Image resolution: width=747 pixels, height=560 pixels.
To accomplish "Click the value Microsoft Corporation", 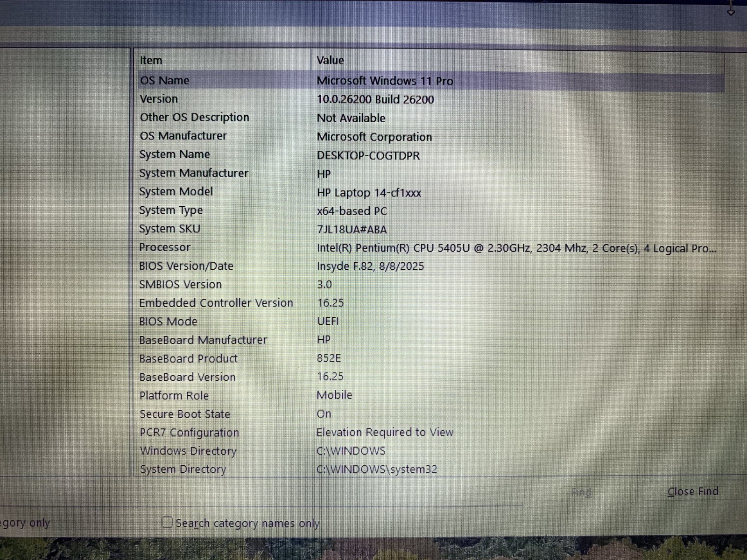I will click(x=374, y=137).
